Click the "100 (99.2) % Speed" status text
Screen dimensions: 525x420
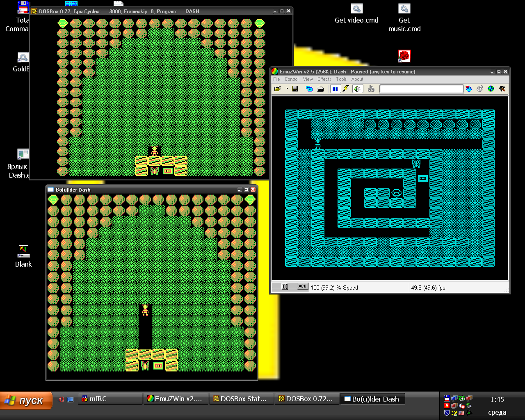click(x=334, y=288)
